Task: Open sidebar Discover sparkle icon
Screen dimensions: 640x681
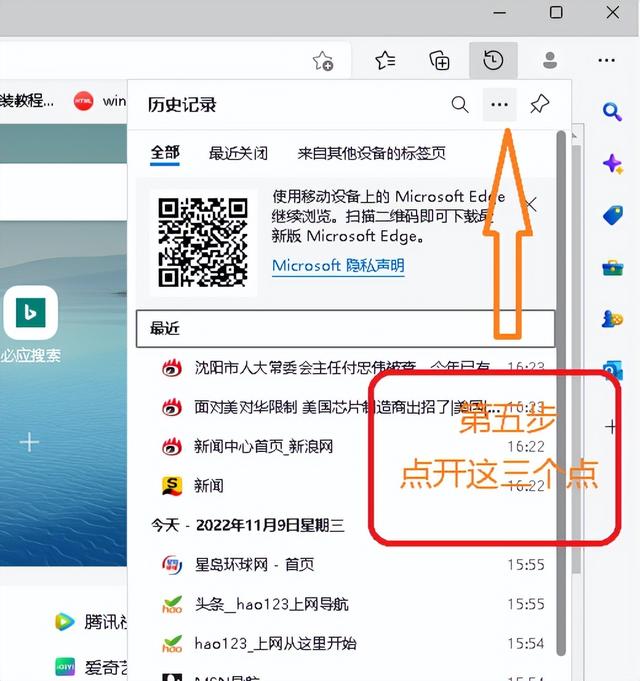Action: 613,164
